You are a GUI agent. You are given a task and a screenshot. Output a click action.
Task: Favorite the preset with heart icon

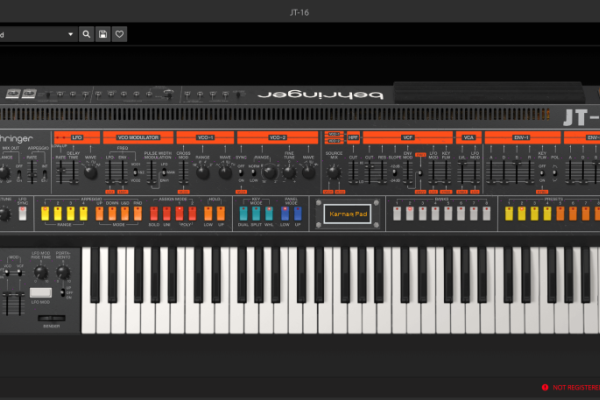(x=119, y=34)
